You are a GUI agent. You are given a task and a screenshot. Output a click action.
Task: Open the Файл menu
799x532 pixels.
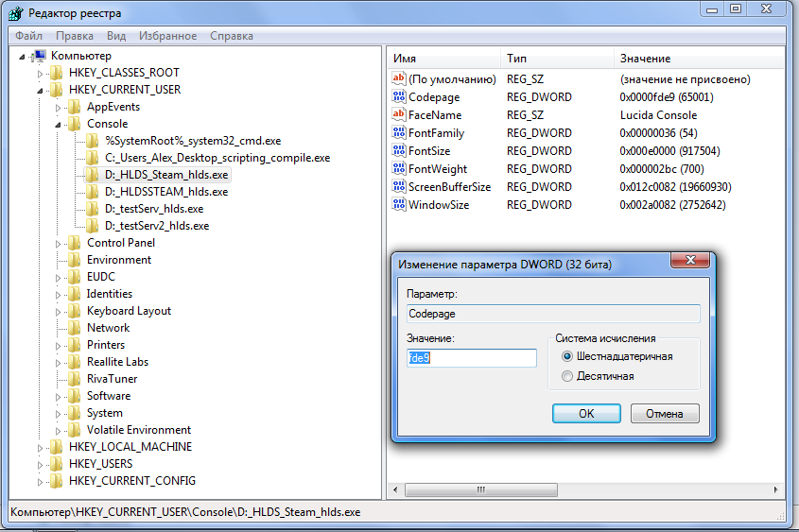point(28,36)
